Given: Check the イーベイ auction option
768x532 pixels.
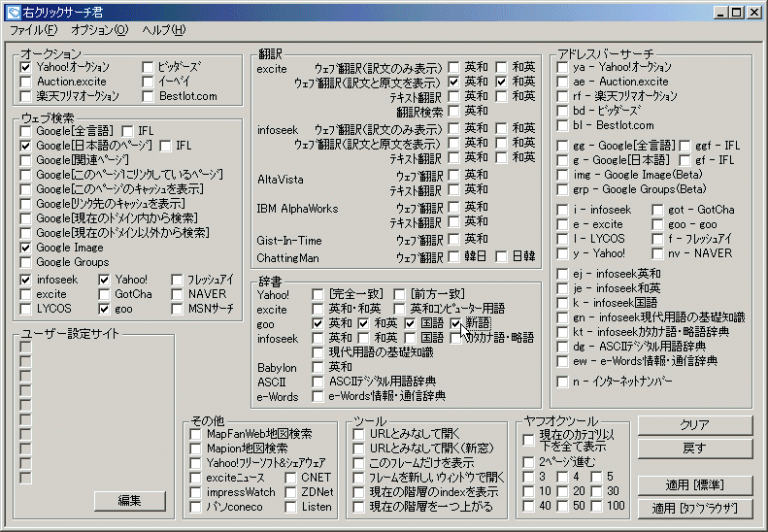Looking at the screenshot, I should point(148,82).
